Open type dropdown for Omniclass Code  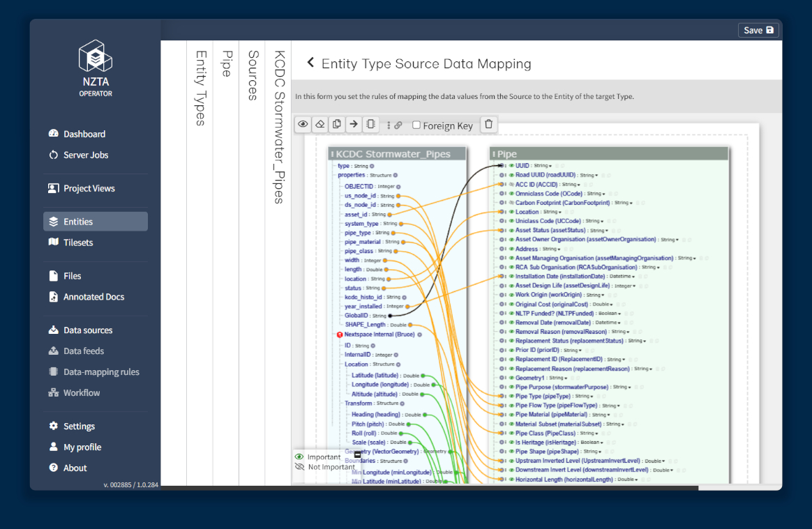[596, 194]
